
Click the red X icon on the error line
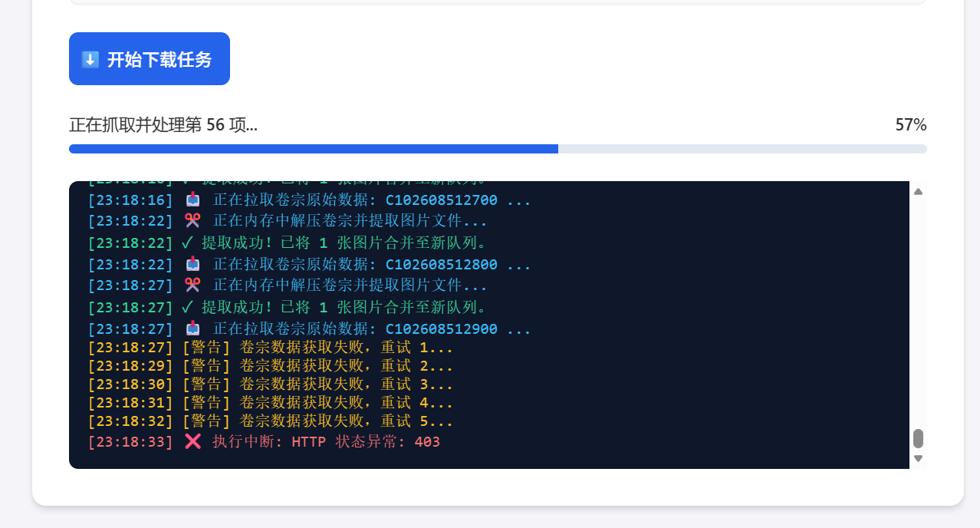click(x=193, y=441)
